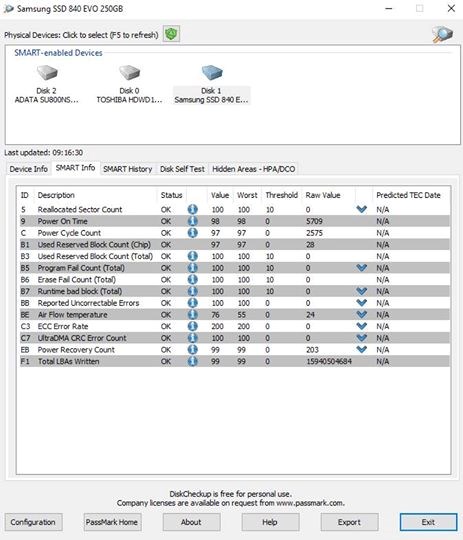The image size is (463, 540).
Task: Open info icon for UltraDMA CRC Error Count
Action: [x=193, y=338]
